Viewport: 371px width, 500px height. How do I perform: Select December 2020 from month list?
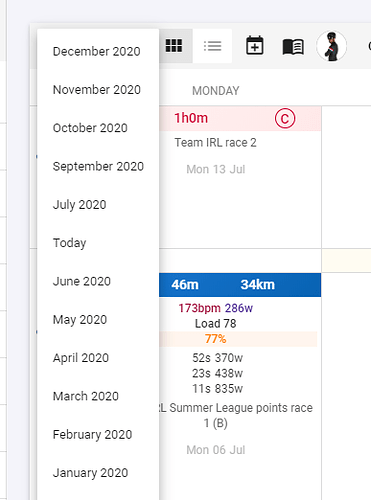click(x=98, y=51)
